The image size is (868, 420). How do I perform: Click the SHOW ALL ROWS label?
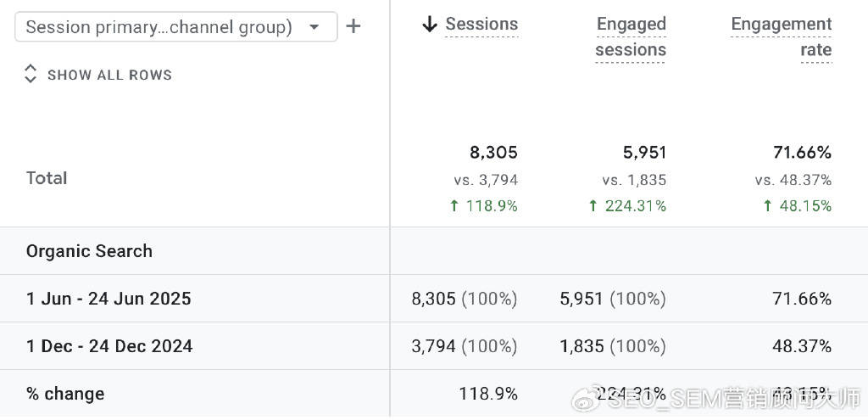pos(109,75)
